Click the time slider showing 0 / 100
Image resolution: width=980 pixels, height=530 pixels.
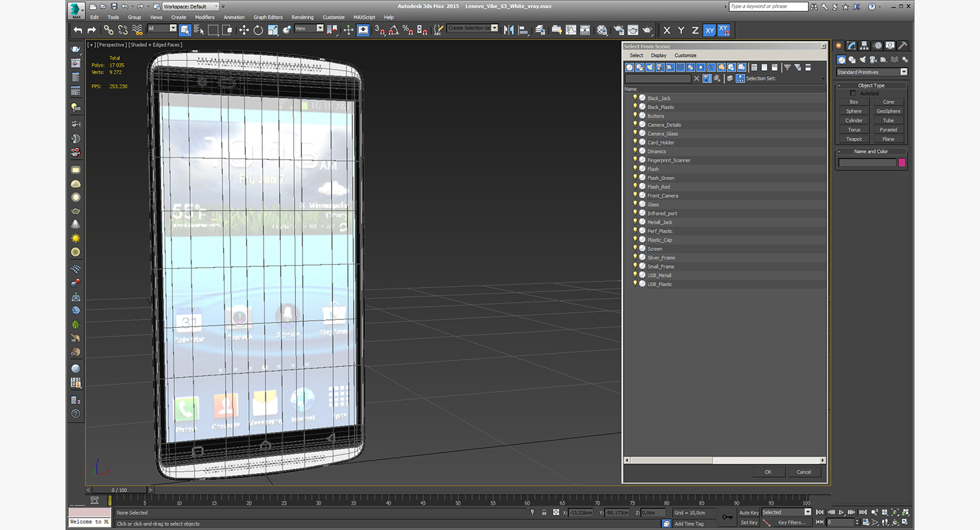pyautogui.click(x=119, y=490)
